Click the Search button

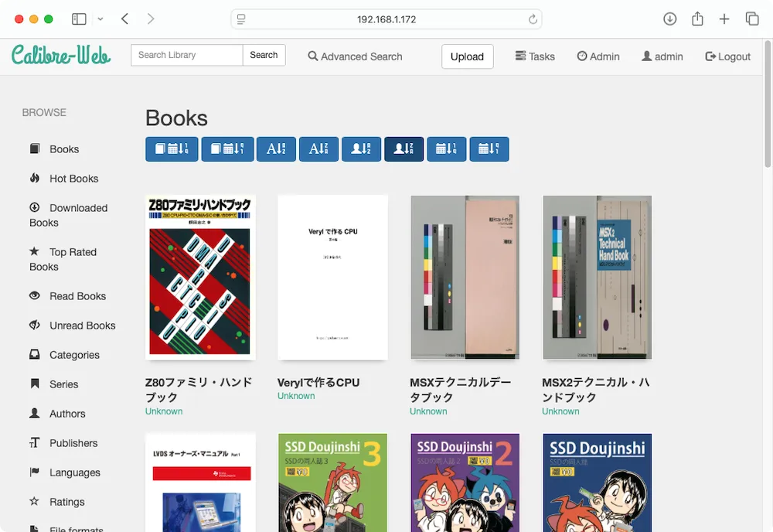(264, 55)
